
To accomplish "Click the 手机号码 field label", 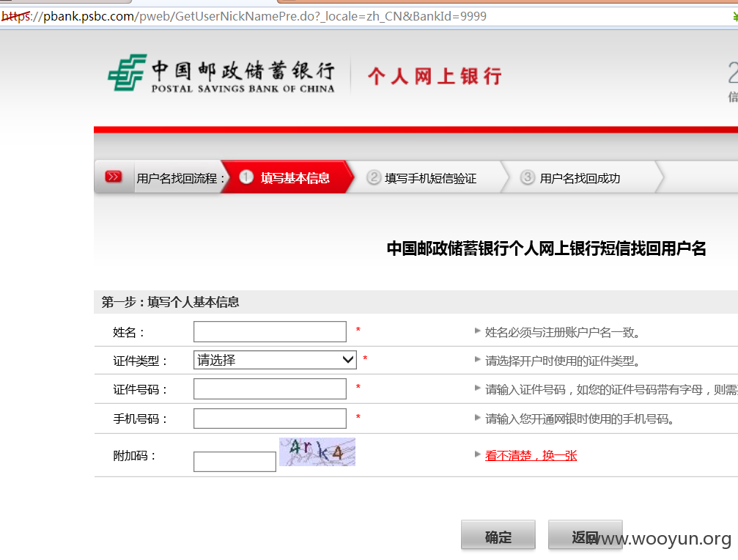I will click(x=140, y=419).
